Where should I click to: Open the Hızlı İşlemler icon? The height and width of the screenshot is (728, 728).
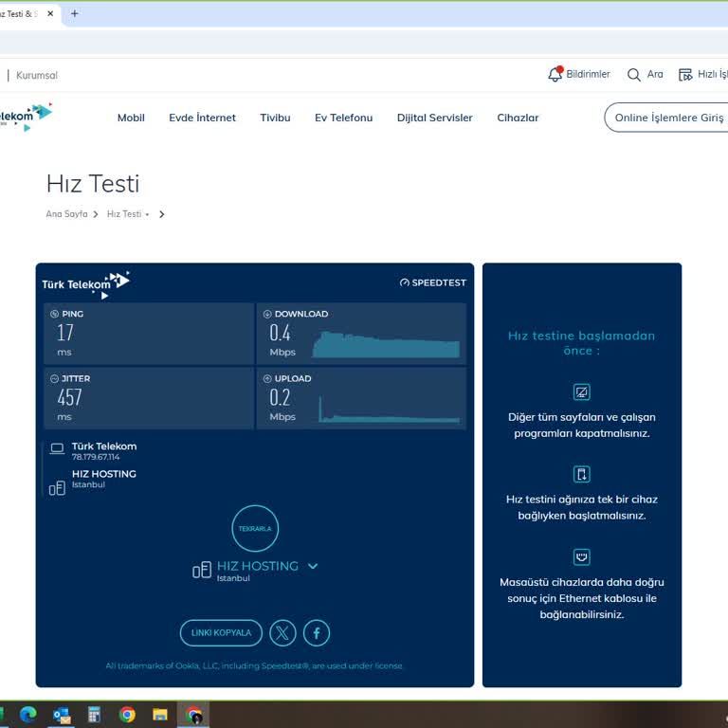coord(685,75)
